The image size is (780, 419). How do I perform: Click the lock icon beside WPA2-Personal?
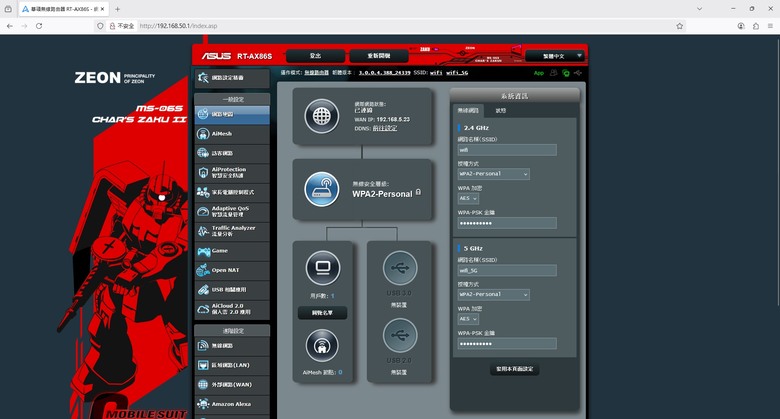418,192
